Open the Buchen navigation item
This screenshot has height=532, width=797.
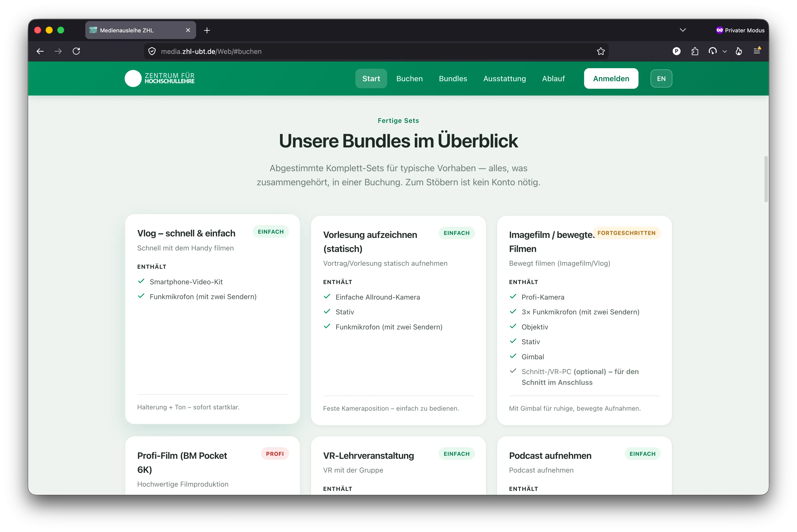(409, 78)
